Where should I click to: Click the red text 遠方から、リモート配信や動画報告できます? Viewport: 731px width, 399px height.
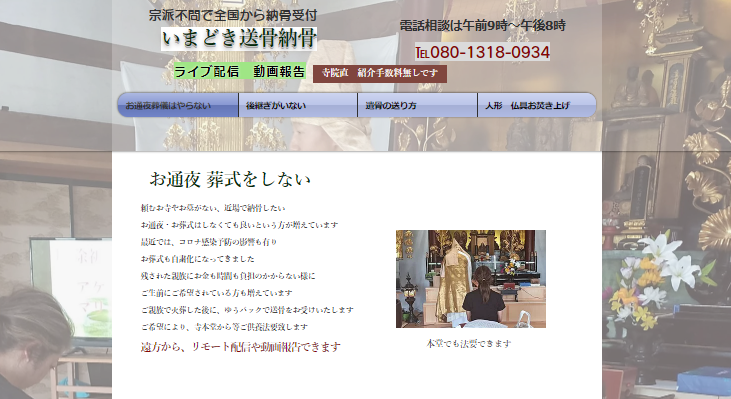click(241, 347)
